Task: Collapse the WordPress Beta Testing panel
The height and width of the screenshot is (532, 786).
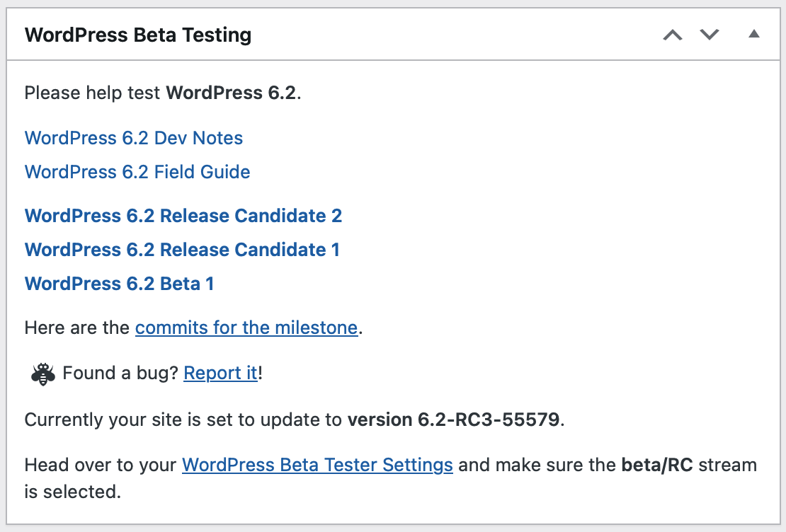Action: click(x=754, y=34)
